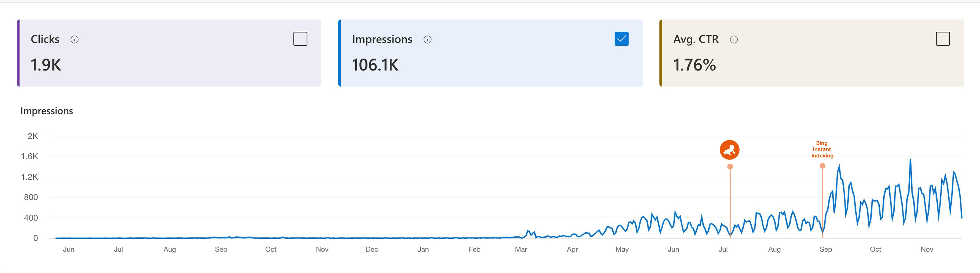Viewport: 980px width, 273px height.
Task: Click the Impressions chart title
Action: [46, 111]
